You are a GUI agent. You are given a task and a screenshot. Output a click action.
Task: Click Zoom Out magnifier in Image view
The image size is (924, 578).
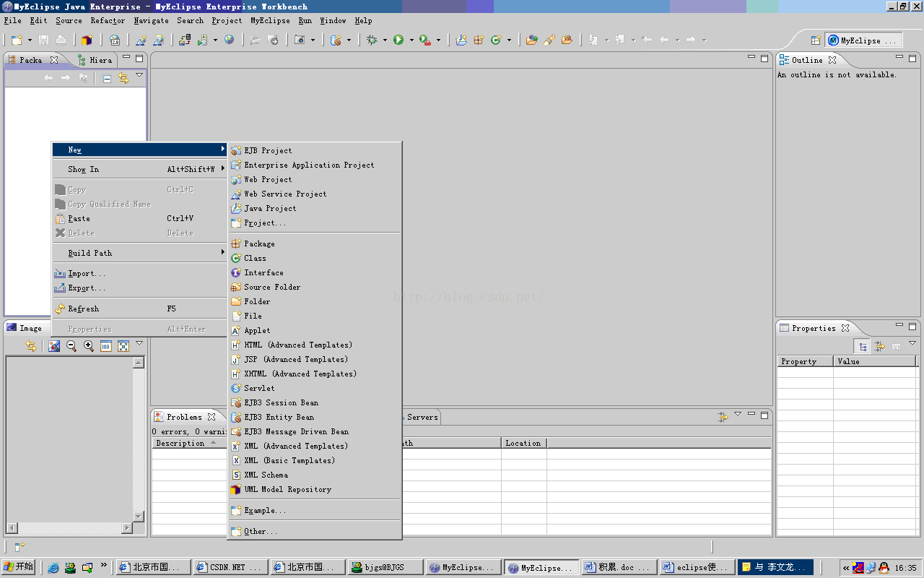(71, 346)
